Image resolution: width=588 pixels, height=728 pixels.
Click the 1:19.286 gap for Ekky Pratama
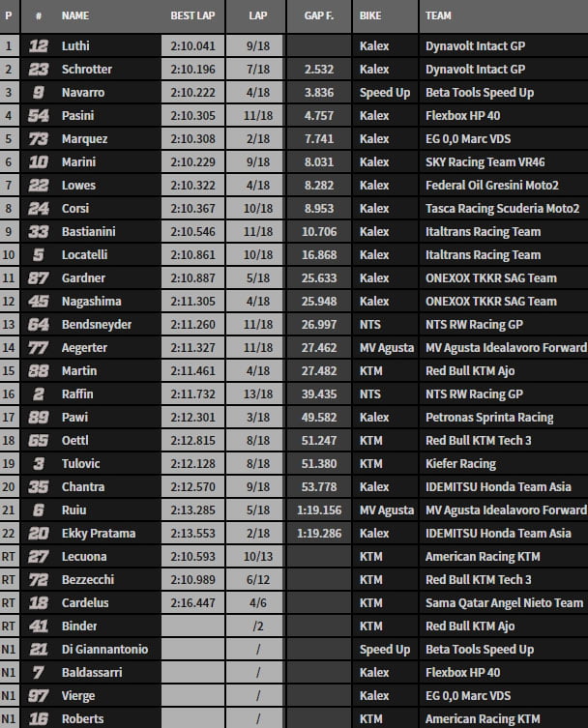click(319, 534)
